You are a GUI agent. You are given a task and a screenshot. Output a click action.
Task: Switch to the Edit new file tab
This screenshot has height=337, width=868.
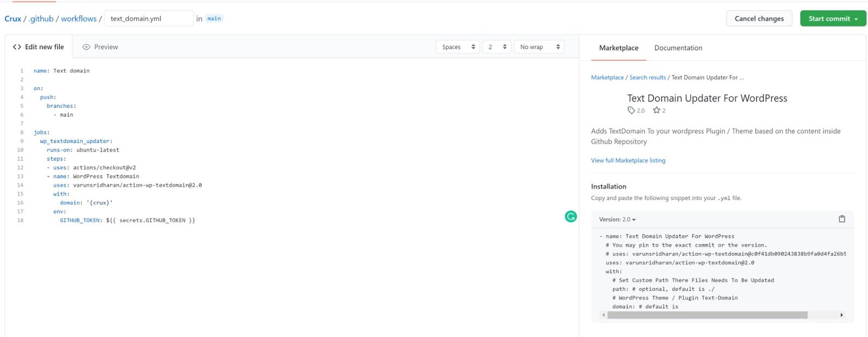(x=38, y=47)
